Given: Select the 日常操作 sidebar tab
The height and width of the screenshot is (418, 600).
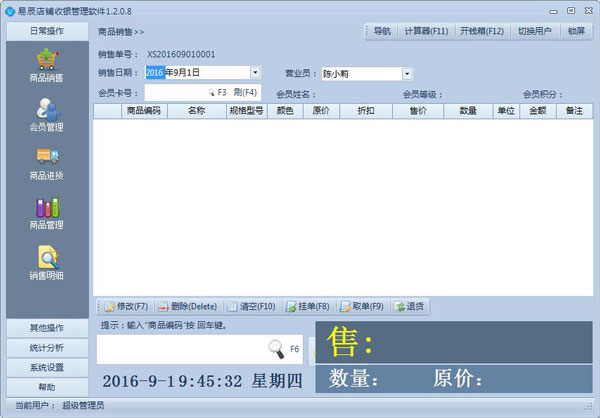Looking at the screenshot, I should [x=47, y=31].
